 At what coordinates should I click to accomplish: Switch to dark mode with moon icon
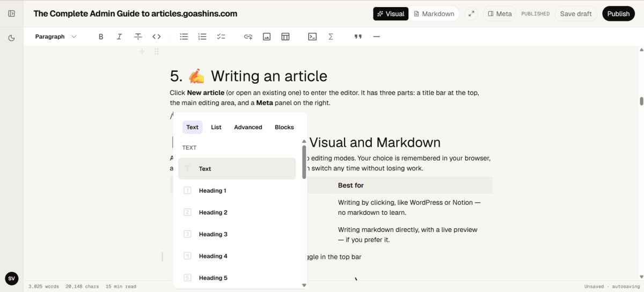tap(11, 38)
